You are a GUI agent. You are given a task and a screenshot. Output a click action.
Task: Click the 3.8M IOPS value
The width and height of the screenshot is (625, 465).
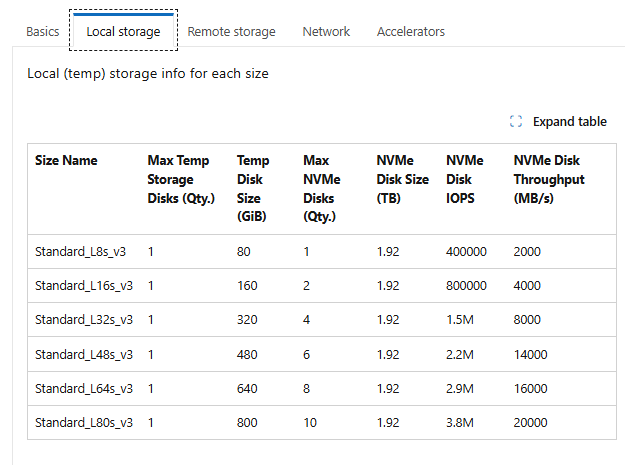coord(460,422)
